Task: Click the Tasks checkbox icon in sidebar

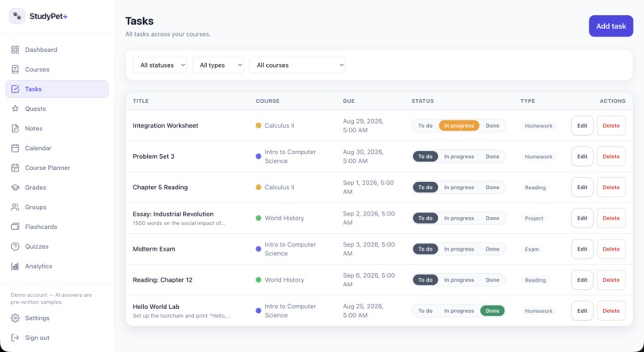Action: (15, 89)
